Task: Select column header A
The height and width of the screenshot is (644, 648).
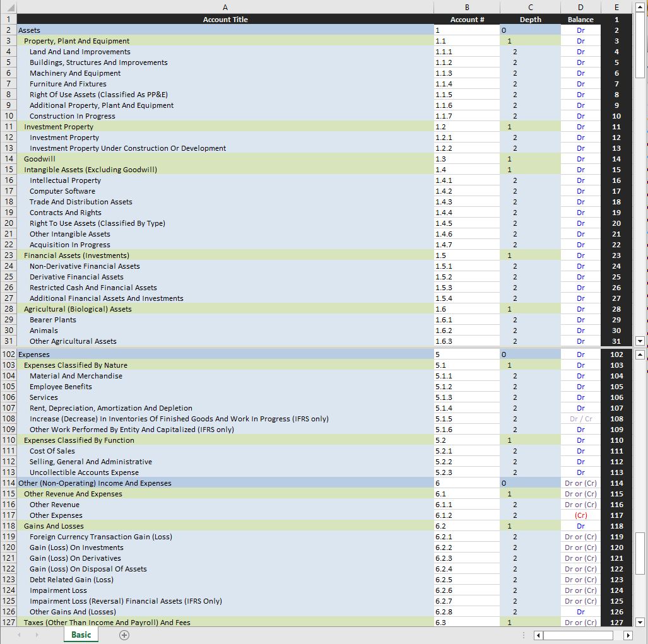Action: (x=225, y=7)
